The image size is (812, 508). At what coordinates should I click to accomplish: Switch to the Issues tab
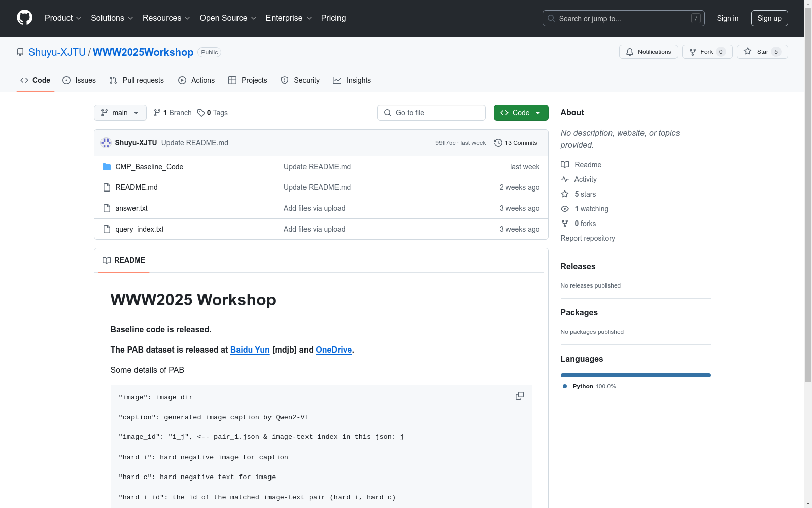pos(79,80)
